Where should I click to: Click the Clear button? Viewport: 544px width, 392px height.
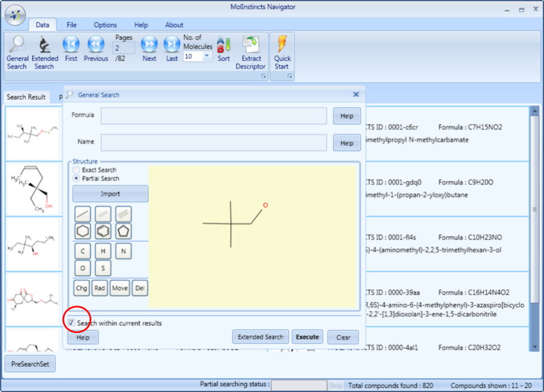[x=343, y=337]
